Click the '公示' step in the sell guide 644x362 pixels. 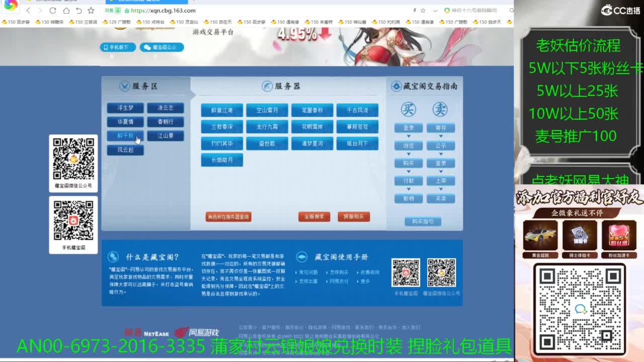(441, 146)
